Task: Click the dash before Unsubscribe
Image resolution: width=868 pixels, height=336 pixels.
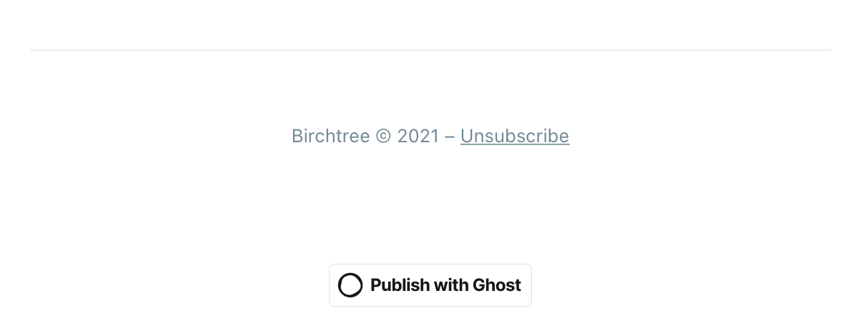Action: (450, 136)
